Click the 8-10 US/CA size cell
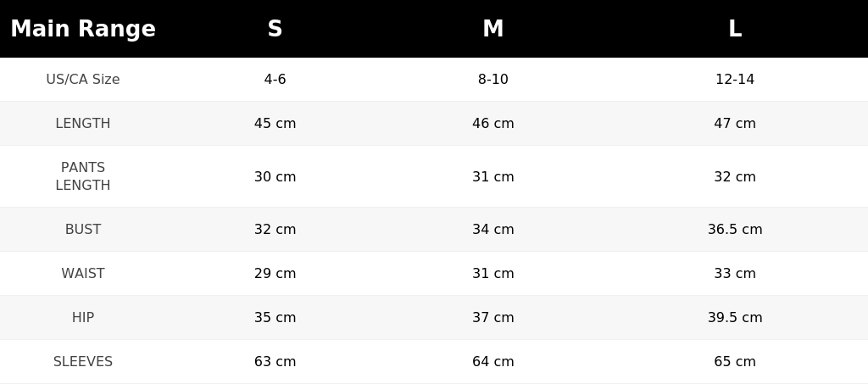This screenshot has height=384, width=868. (492, 79)
